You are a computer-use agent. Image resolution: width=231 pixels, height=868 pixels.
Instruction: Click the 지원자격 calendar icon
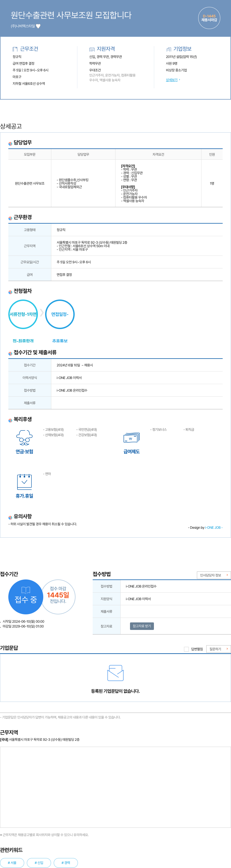[92, 49]
